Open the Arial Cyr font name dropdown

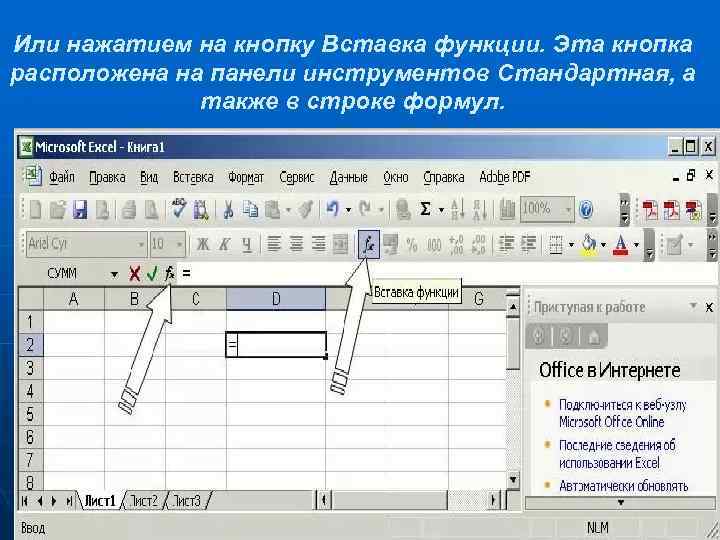click(x=141, y=244)
